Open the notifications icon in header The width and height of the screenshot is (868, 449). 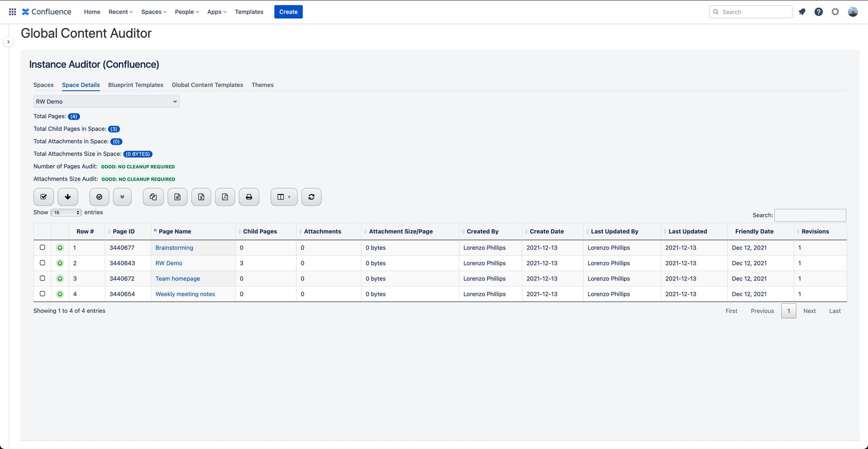click(x=802, y=11)
